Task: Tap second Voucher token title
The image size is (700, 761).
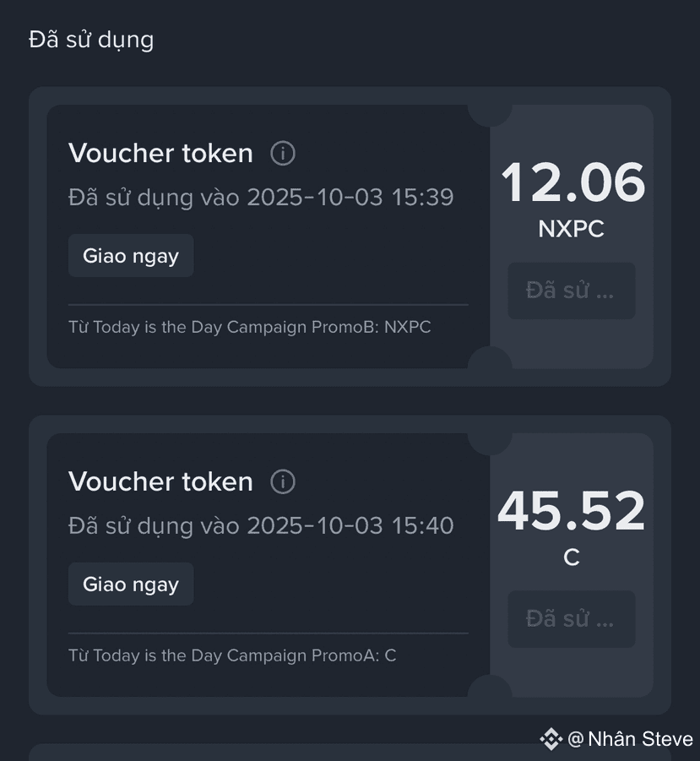Action: (160, 482)
